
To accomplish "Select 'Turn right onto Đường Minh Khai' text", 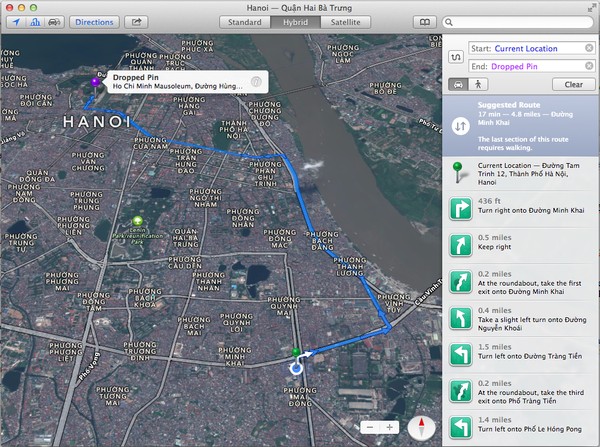I will click(x=531, y=210).
